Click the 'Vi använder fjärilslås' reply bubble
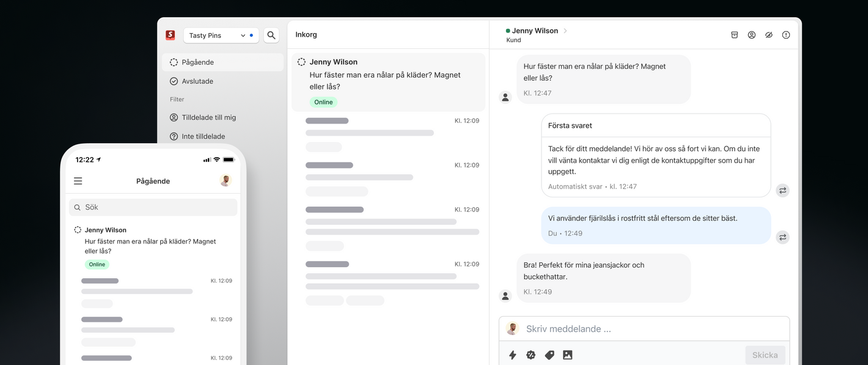 [x=656, y=226]
